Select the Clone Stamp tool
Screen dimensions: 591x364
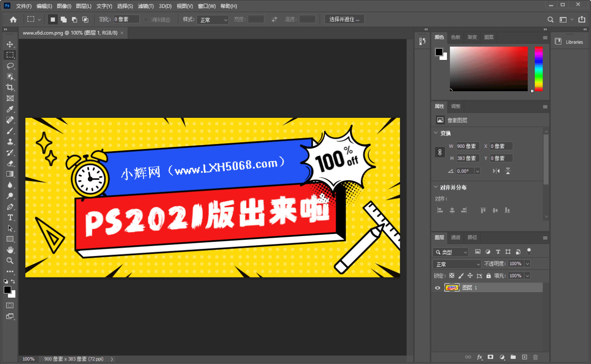coord(10,141)
